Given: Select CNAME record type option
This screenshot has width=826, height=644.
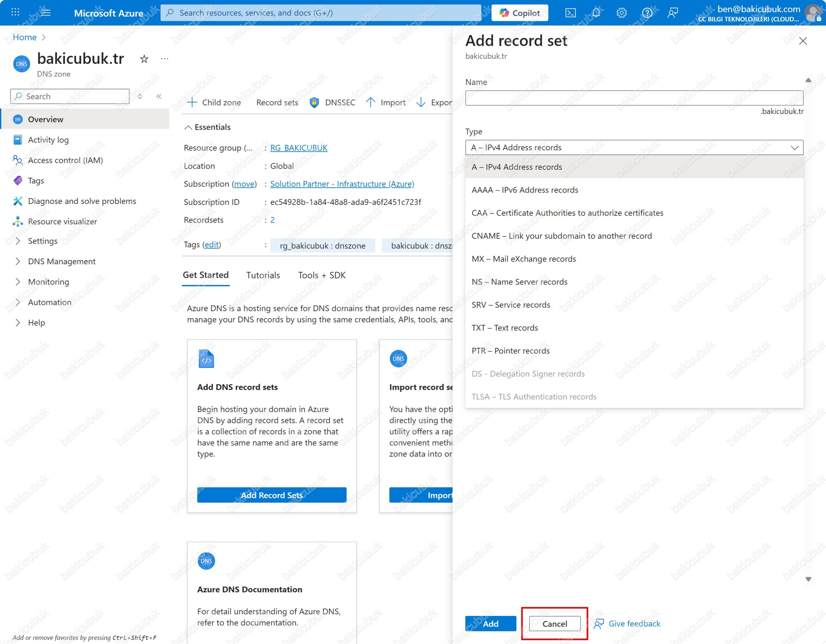Looking at the screenshot, I should [561, 236].
